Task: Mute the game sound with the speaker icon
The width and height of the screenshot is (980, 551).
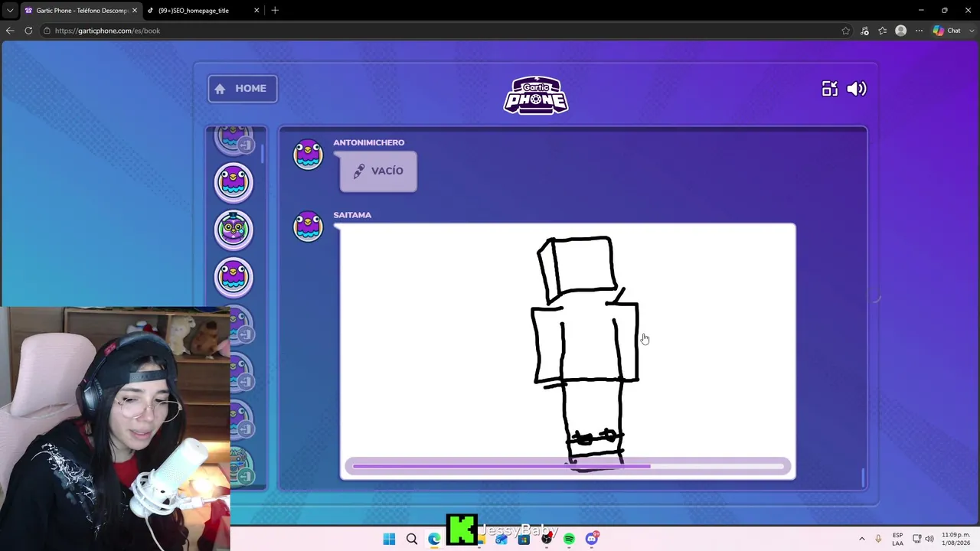Action: click(x=857, y=89)
